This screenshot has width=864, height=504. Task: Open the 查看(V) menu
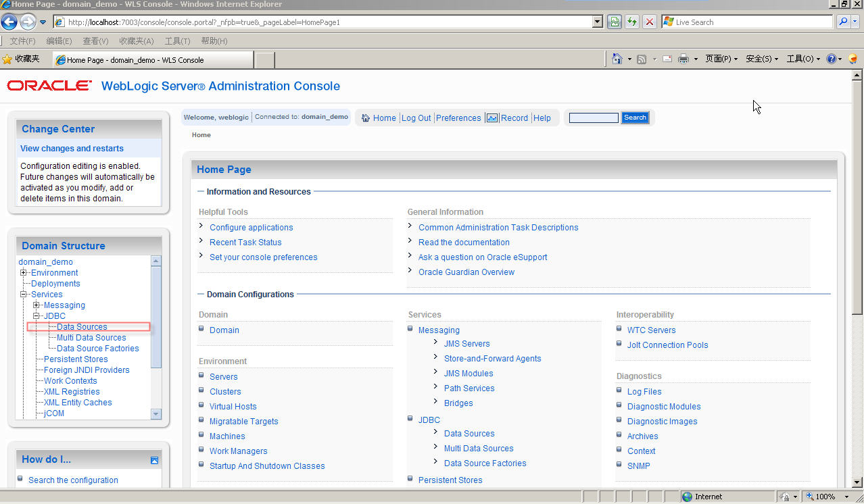point(95,41)
